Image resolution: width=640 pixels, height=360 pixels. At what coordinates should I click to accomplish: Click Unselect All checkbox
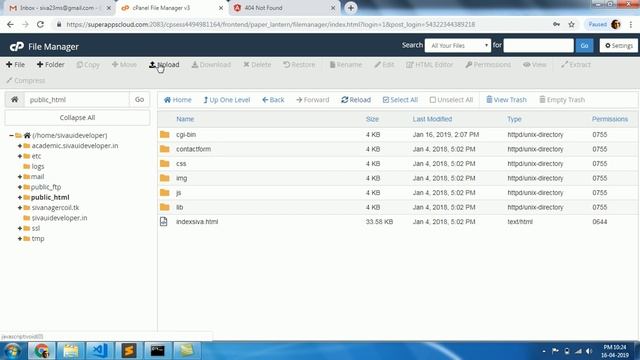(x=451, y=100)
